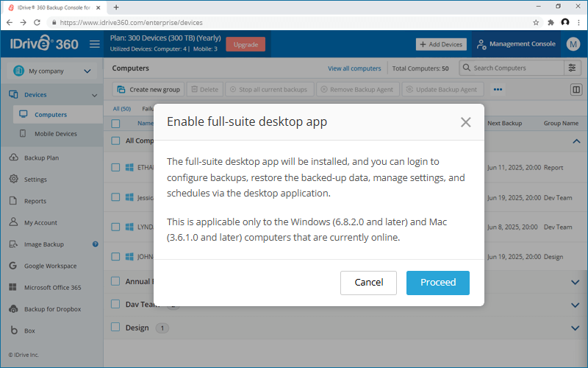588x368 pixels.
Task: Toggle the All Computers group checkbox
Action: tap(115, 141)
